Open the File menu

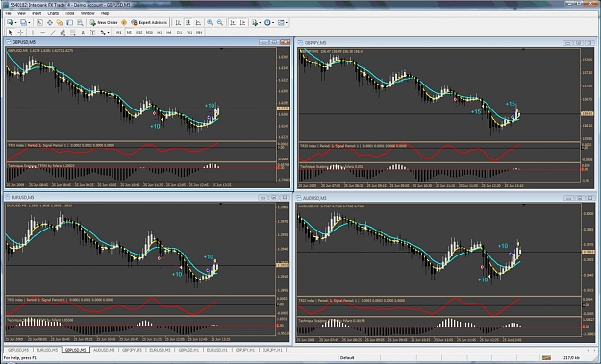8,13
